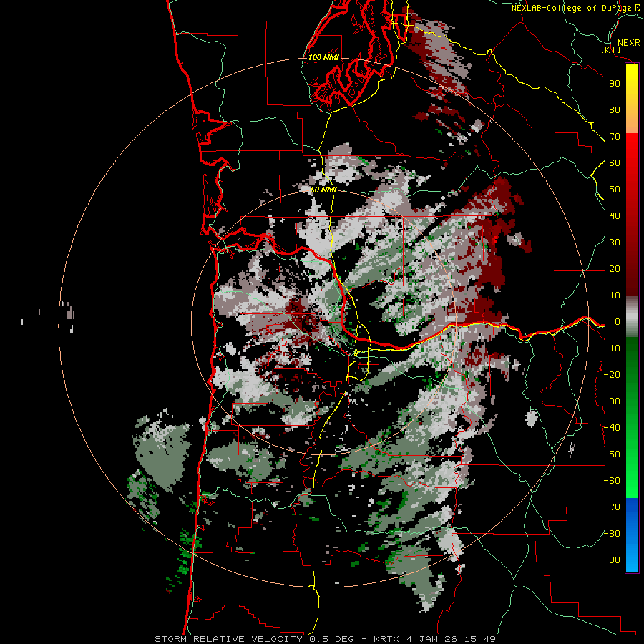Click the -40 knot scale value

point(612,428)
